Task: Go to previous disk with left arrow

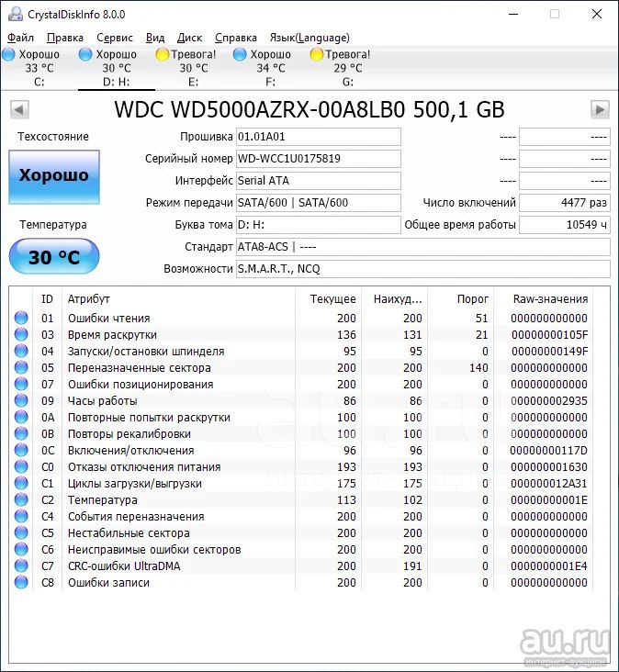Action: click(19, 110)
